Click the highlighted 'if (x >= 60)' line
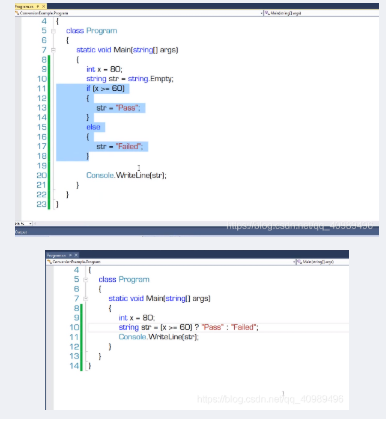Image resolution: width=386 pixels, height=430 pixels. click(105, 88)
